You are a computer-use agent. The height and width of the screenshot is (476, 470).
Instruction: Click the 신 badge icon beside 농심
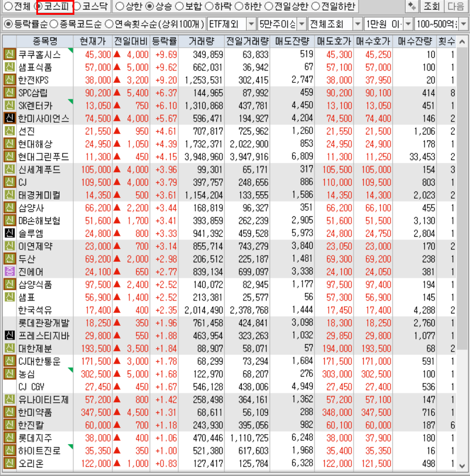pos(10,374)
